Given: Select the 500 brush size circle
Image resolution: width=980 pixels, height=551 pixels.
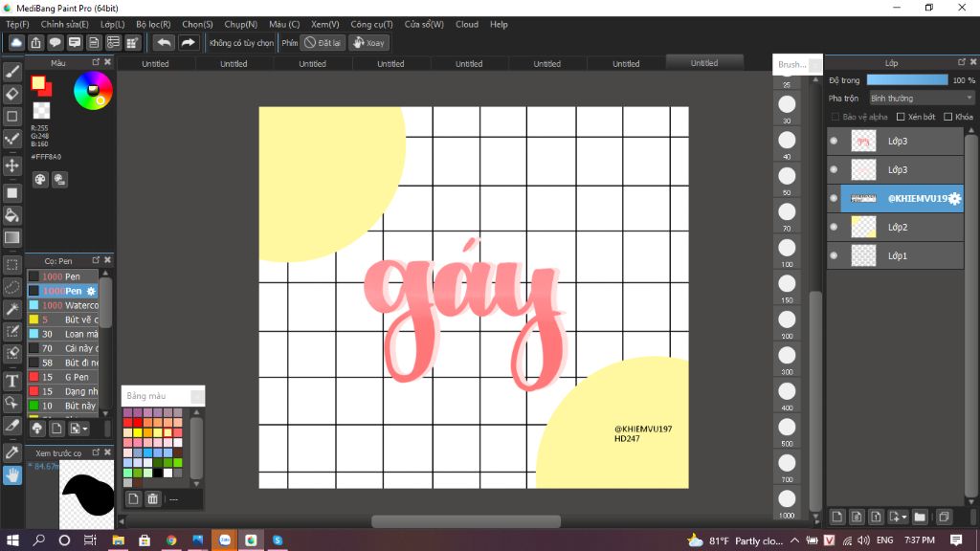Looking at the screenshot, I should tap(787, 428).
